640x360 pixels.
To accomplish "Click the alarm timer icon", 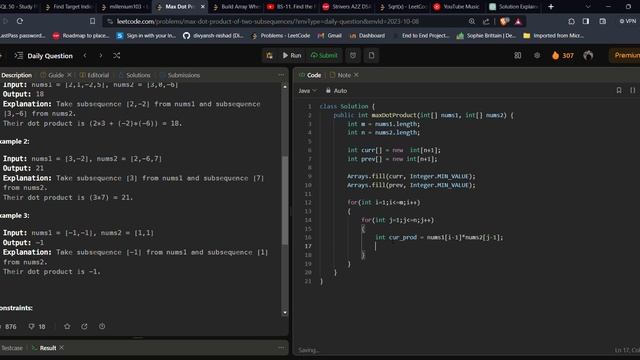I will coord(353,56).
